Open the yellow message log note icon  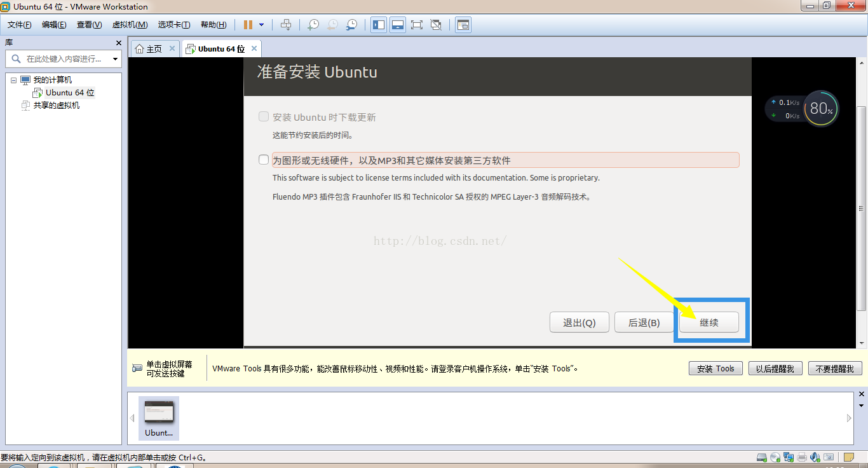[848, 457]
